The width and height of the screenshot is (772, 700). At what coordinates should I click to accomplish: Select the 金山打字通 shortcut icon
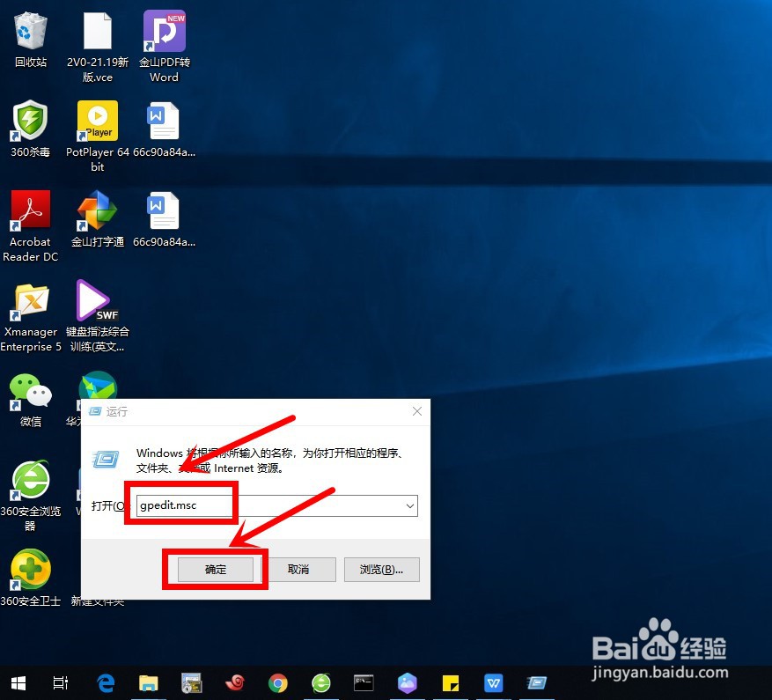(98, 219)
